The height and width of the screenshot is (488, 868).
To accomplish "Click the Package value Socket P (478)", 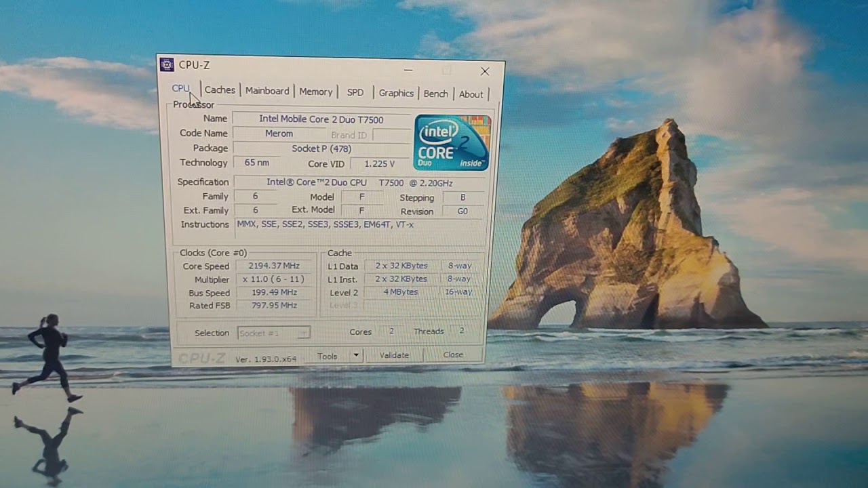I will click(x=321, y=148).
